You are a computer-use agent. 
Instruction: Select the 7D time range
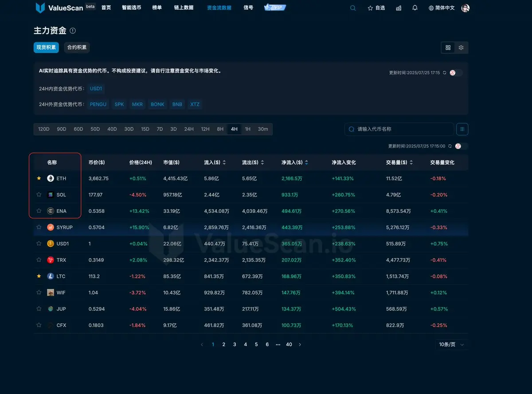160,129
